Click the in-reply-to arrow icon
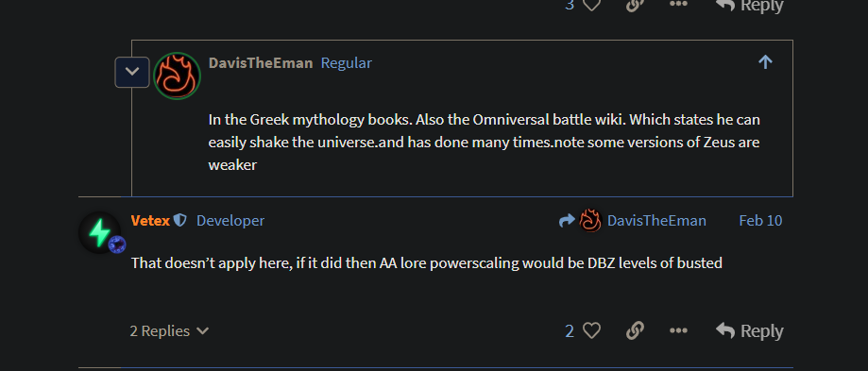This screenshot has height=371, width=868. tap(567, 221)
